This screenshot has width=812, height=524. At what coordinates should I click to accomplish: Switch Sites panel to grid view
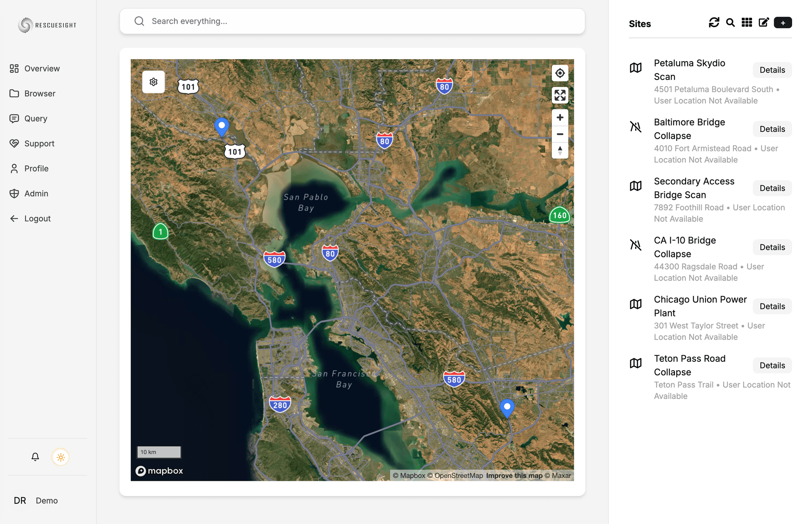747,22
